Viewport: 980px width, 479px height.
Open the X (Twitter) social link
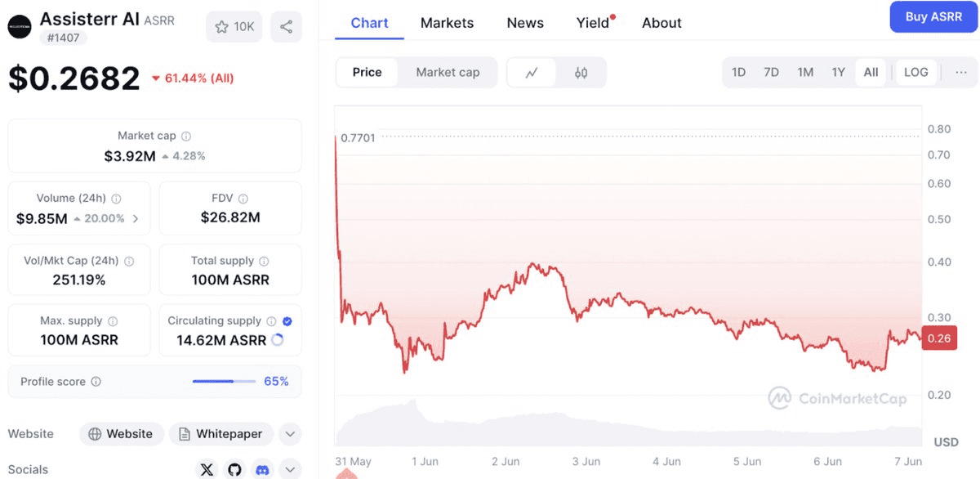[x=207, y=469]
